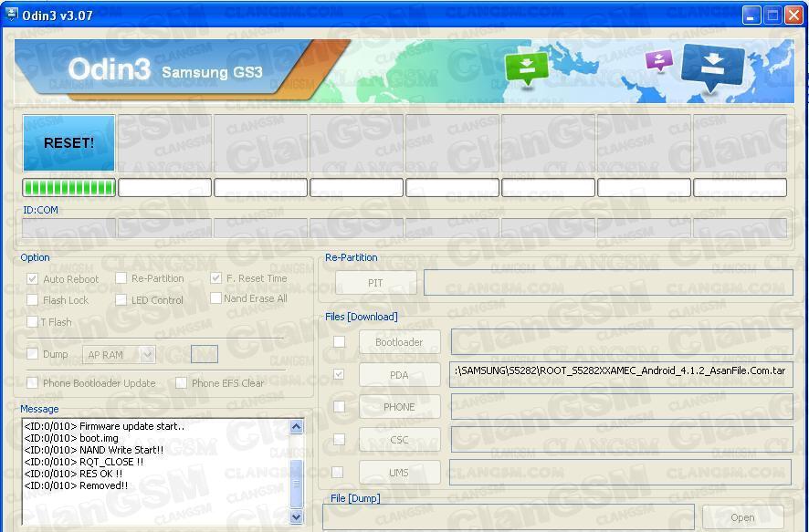This screenshot has width=809, height=532.
Task: Toggle the F. Reset Time checkbox
Action: point(215,278)
